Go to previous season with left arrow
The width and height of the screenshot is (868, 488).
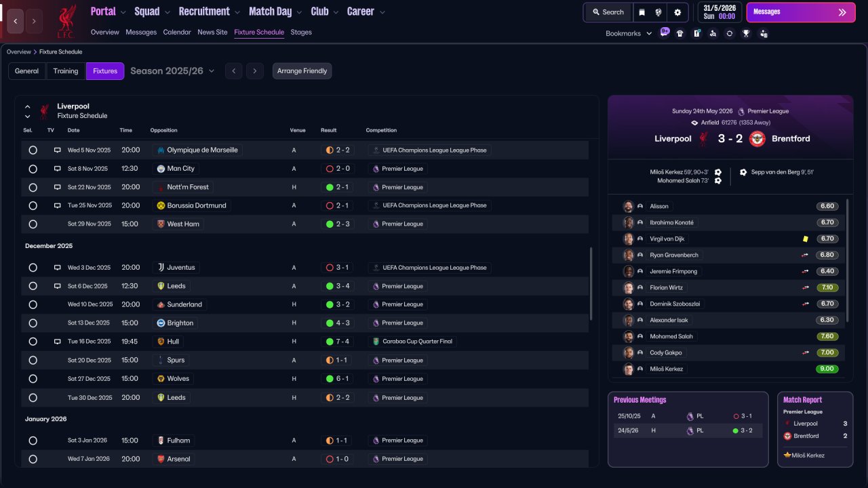pyautogui.click(x=233, y=71)
